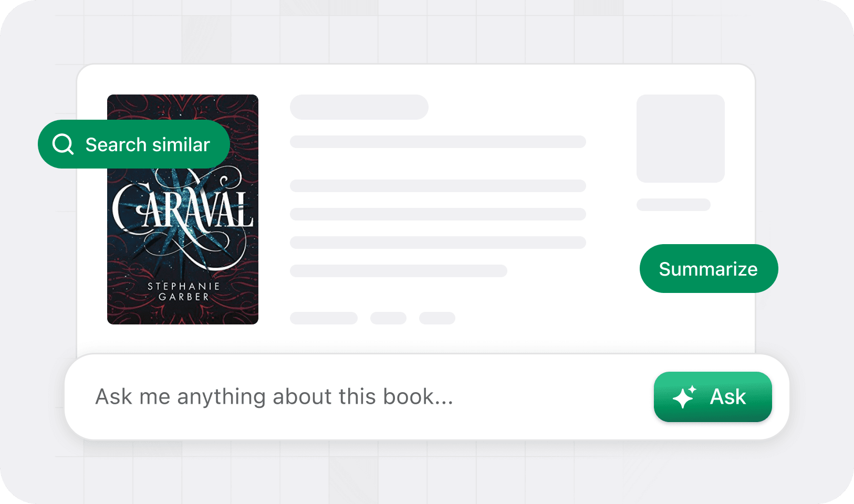Screen dimensions: 854x504
Task: Focus the 'Ask me anything about this book' field
Action: 357,397
